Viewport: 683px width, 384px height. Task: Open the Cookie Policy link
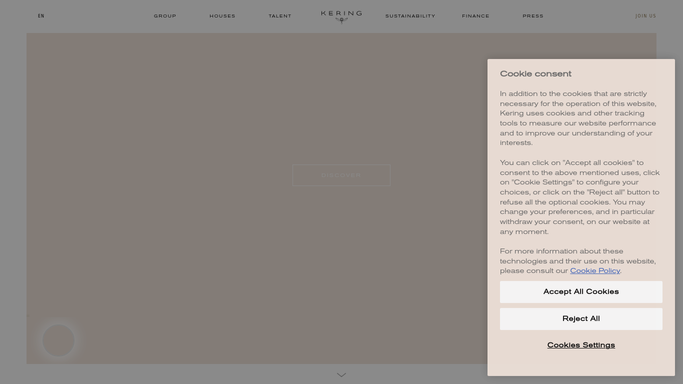(595, 271)
